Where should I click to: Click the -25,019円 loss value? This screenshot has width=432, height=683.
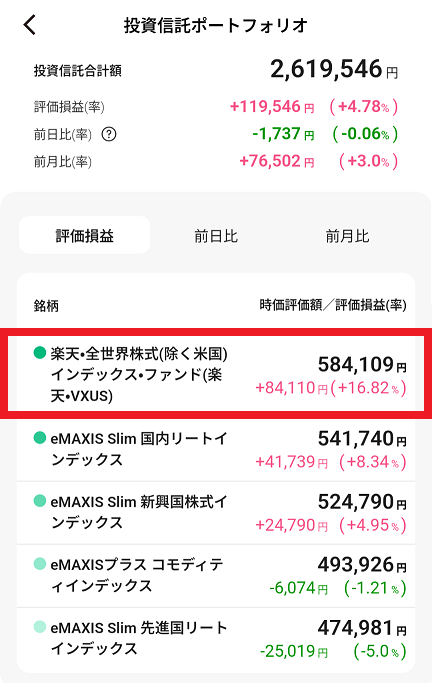294,651
